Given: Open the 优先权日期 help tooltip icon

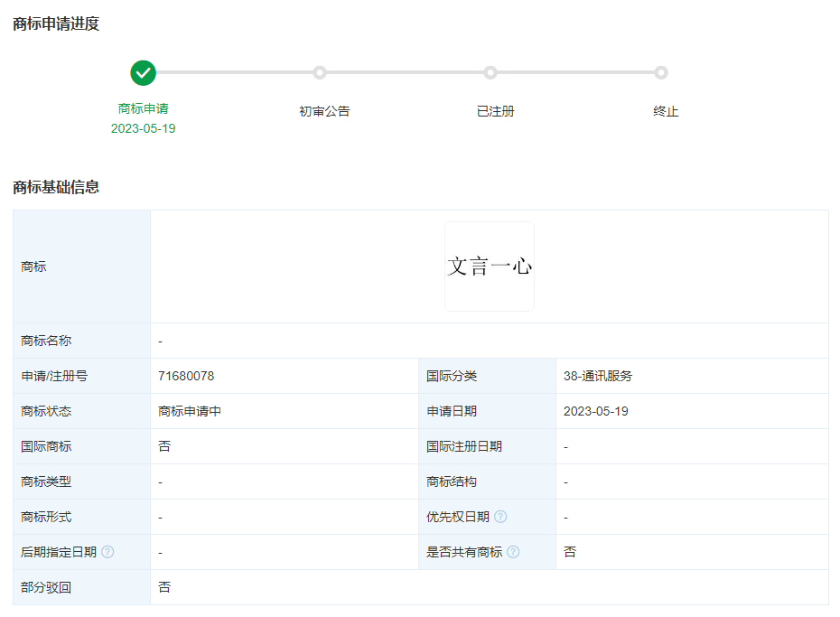Looking at the screenshot, I should (x=503, y=517).
